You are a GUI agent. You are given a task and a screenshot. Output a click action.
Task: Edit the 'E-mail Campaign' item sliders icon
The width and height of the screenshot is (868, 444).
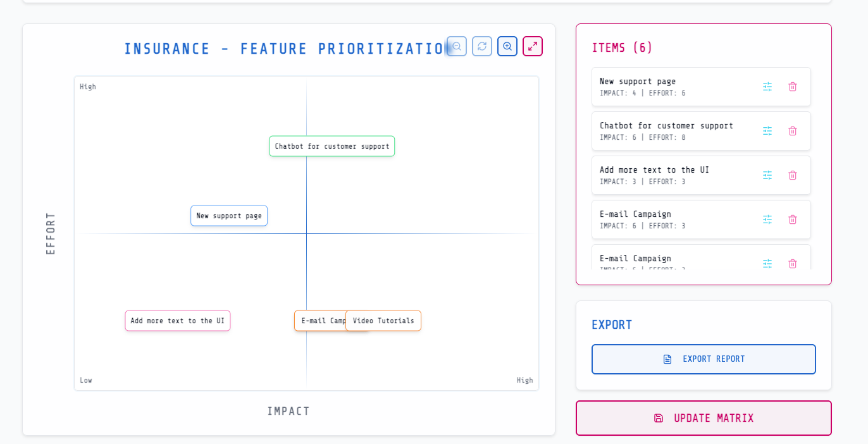767,219
